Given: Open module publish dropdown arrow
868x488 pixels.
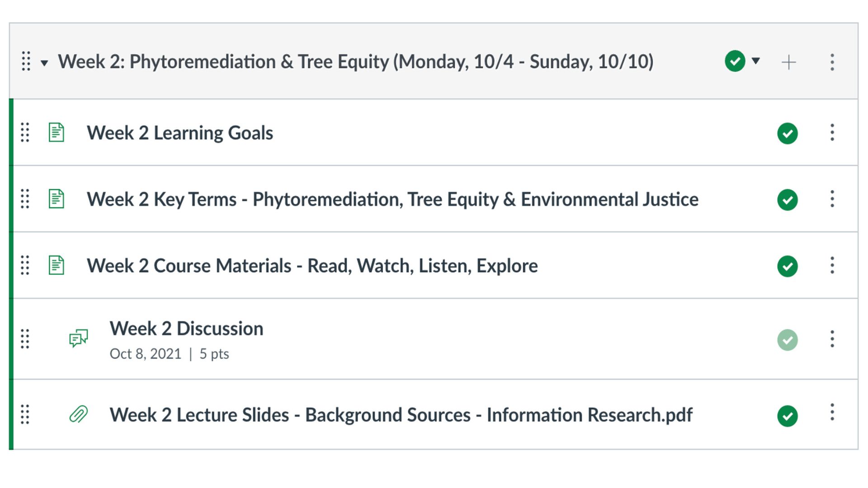Looking at the screenshot, I should point(756,61).
